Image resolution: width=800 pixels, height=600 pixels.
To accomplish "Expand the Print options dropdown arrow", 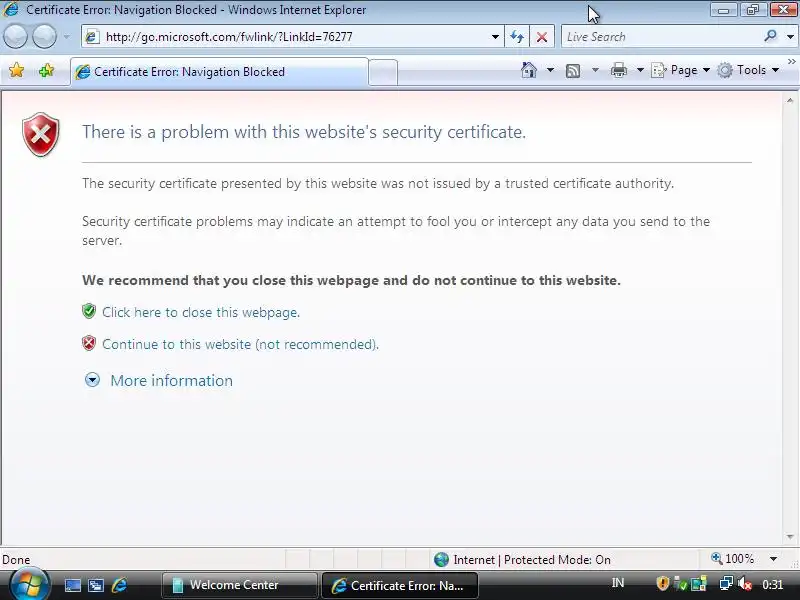I will 640,70.
